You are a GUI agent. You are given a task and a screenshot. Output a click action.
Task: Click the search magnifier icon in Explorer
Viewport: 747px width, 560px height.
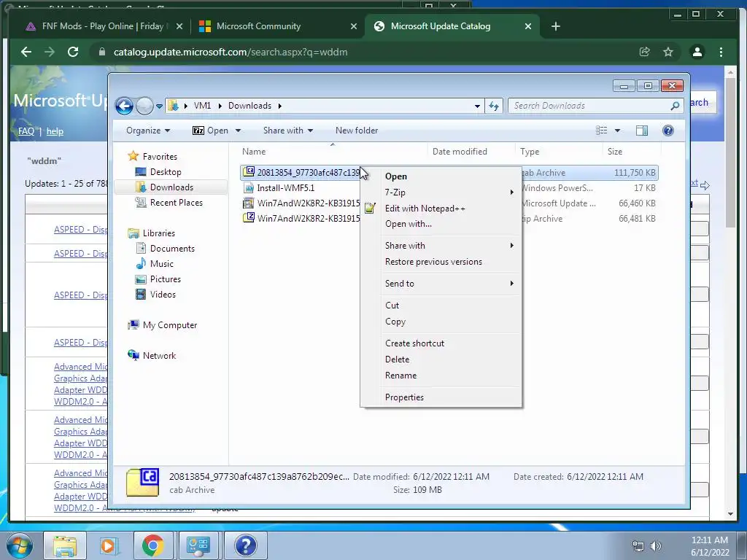(x=675, y=106)
